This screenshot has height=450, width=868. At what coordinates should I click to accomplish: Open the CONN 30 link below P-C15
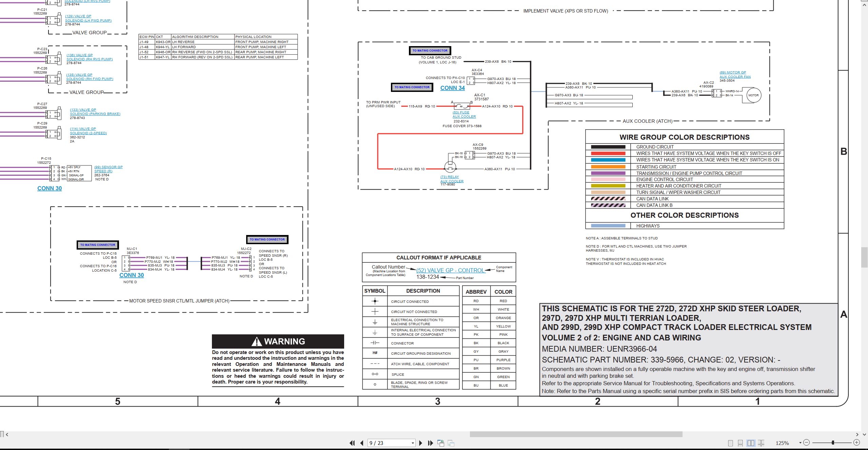click(50, 188)
